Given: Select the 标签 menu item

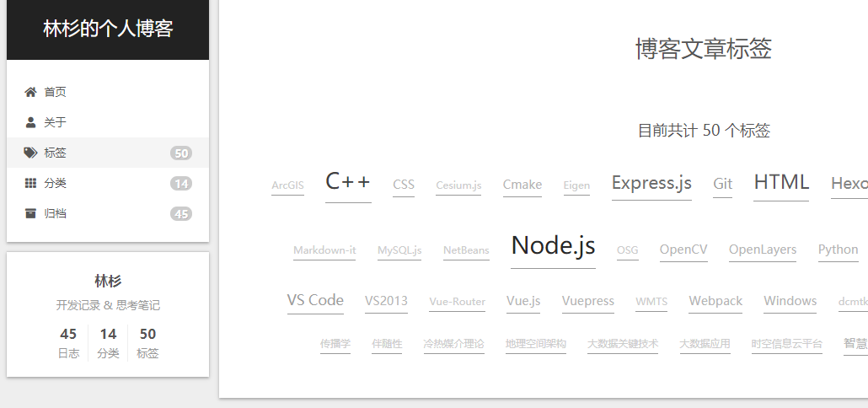Looking at the screenshot, I should pyautogui.click(x=108, y=153).
